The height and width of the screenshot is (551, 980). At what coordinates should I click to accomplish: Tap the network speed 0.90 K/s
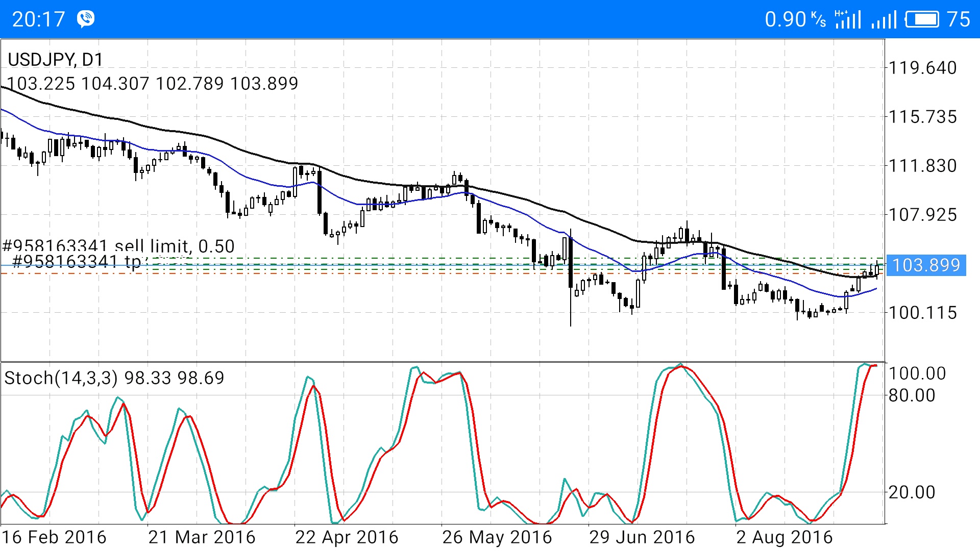[795, 19]
